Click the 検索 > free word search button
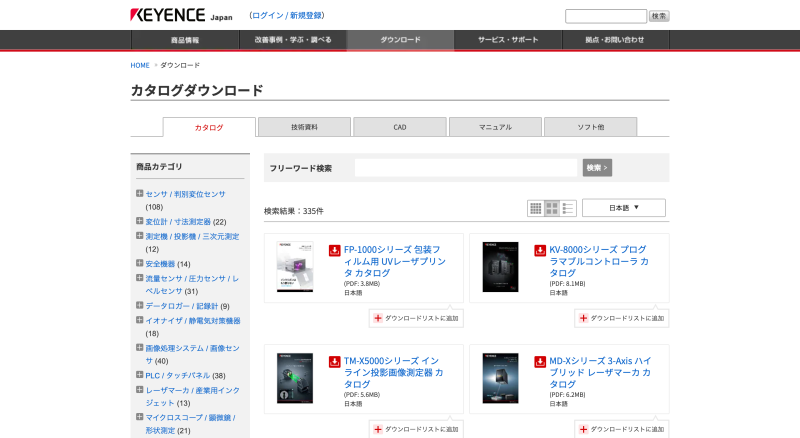This screenshot has height=438, width=800. [597, 167]
